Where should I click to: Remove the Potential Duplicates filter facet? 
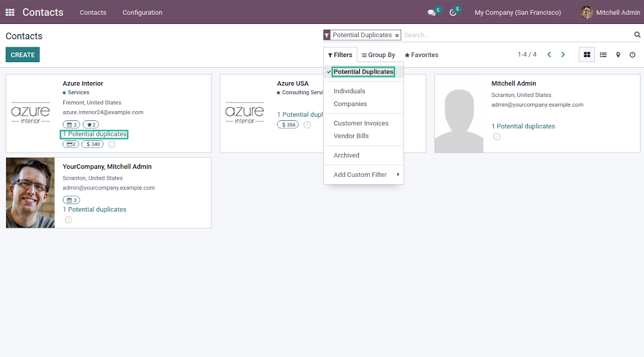397,36
